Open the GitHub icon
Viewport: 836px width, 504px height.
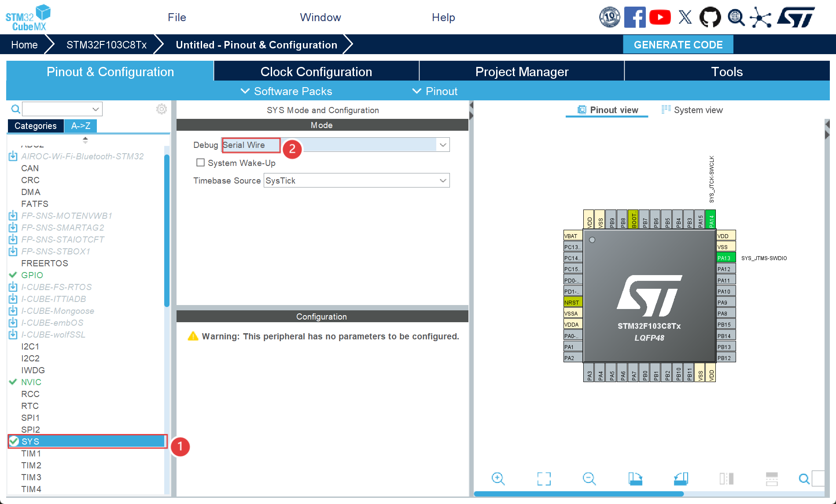710,17
